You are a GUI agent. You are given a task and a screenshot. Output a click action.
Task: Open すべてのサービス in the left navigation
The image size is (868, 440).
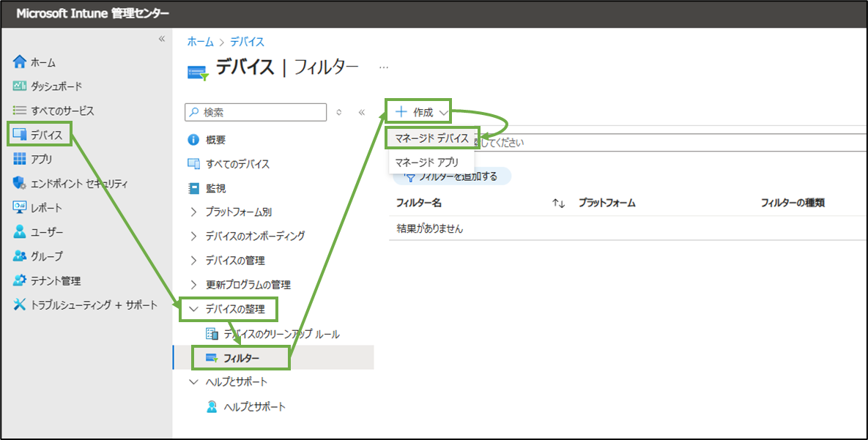coord(62,111)
